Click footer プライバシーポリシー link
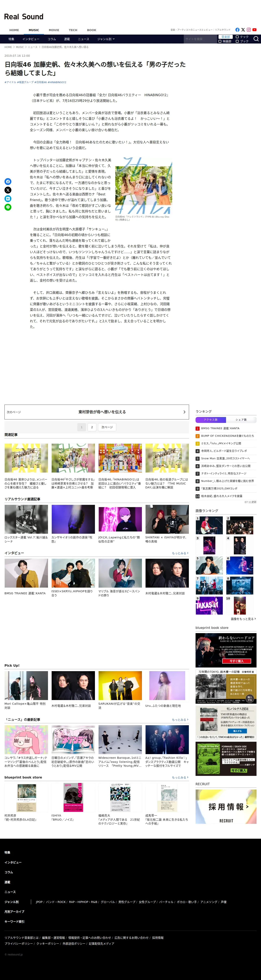 18,943
